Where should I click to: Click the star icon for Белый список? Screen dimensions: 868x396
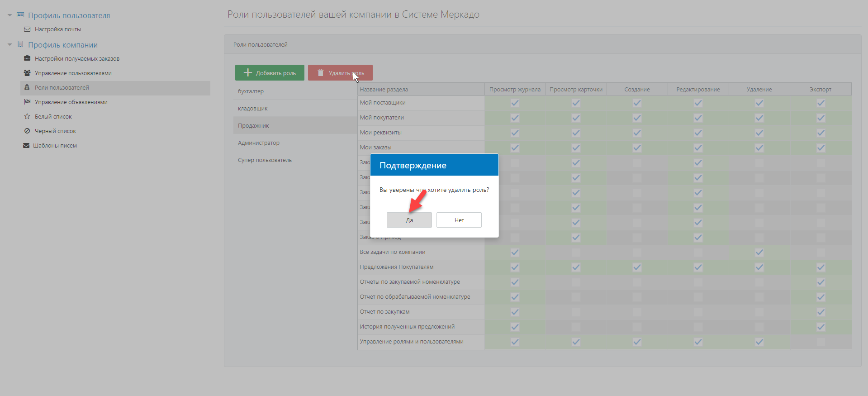coord(27,116)
